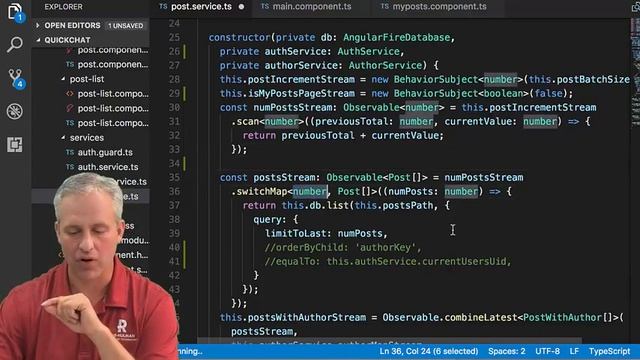
Task: Click the TS icon beside auth.service.ts
Action: (x=70, y=167)
